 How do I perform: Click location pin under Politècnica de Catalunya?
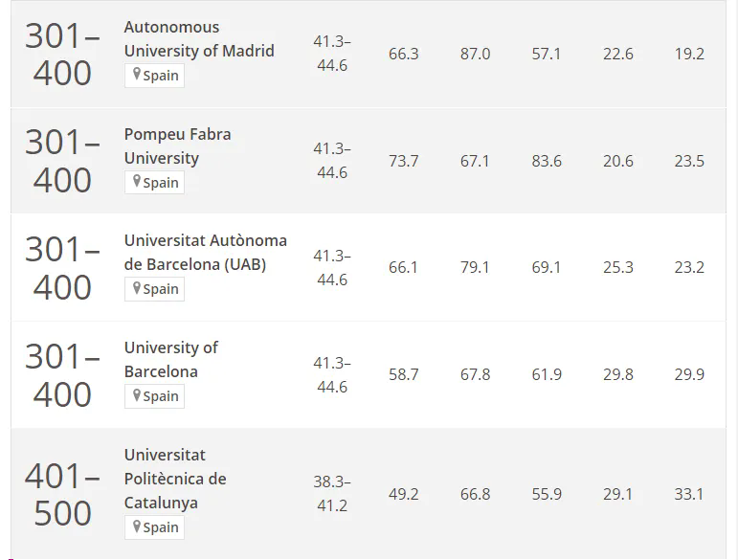137,526
